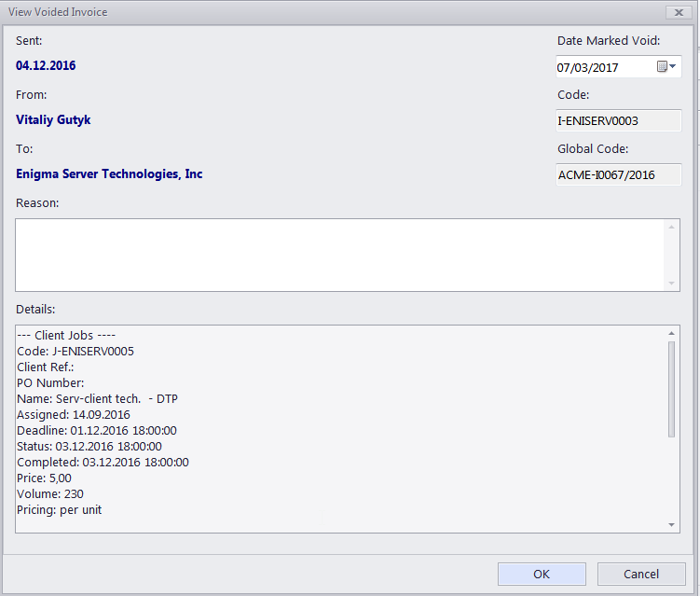Click the 'To:' label
Image resolution: width=700 pixels, height=596 pixels.
(24, 149)
